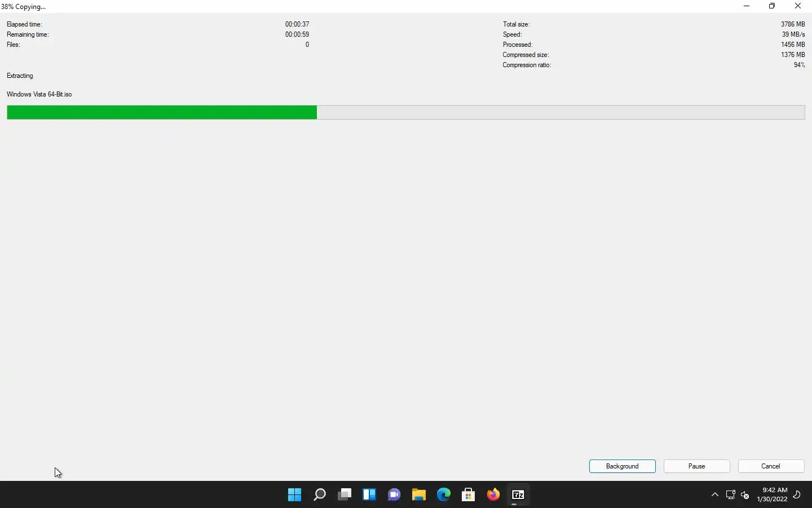Screen dimensions: 812x508
Task: Launch Firefox from taskbar
Action: point(493,495)
